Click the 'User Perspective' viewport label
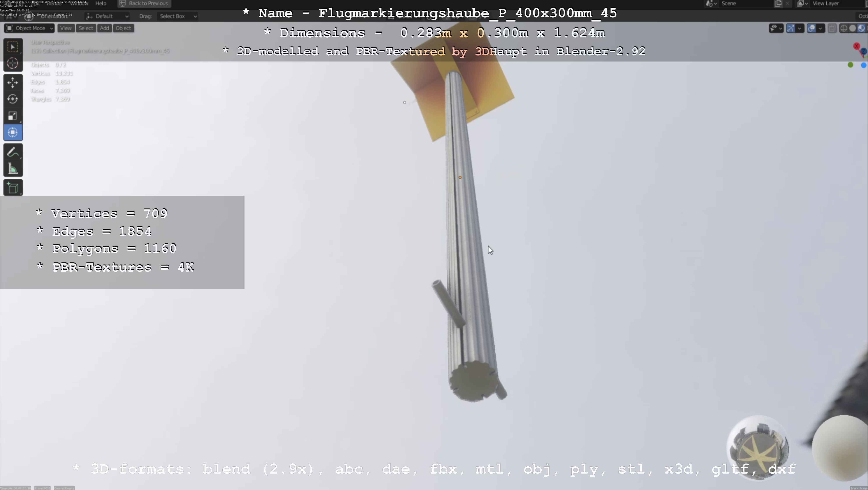The width and height of the screenshot is (868, 490). coord(51,42)
